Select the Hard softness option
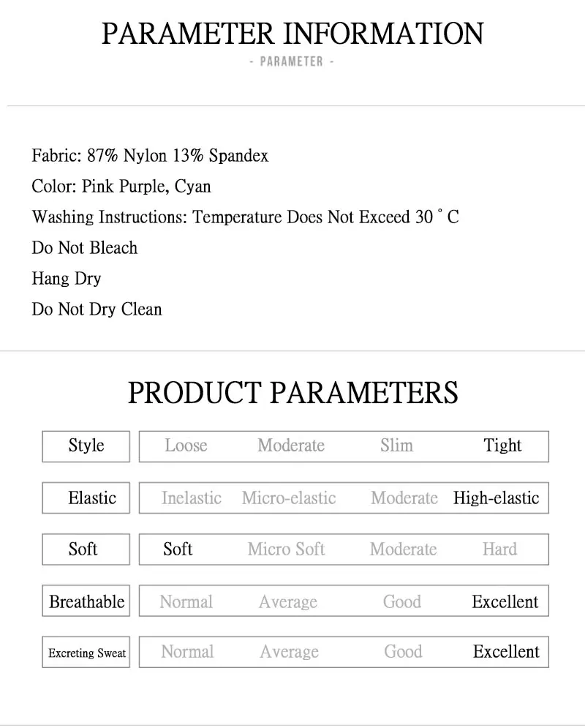The height and width of the screenshot is (728, 585). [x=499, y=549]
